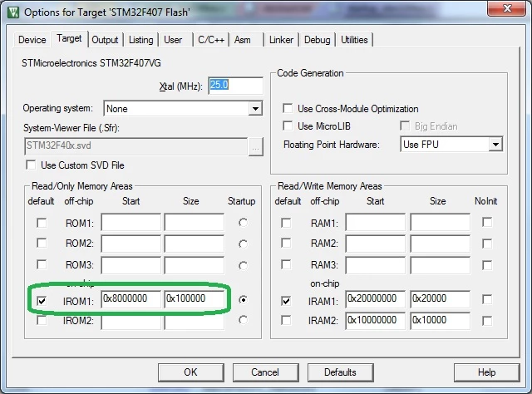Select ROM2 Startup radio button
532x394 pixels.
coord(243,244)
